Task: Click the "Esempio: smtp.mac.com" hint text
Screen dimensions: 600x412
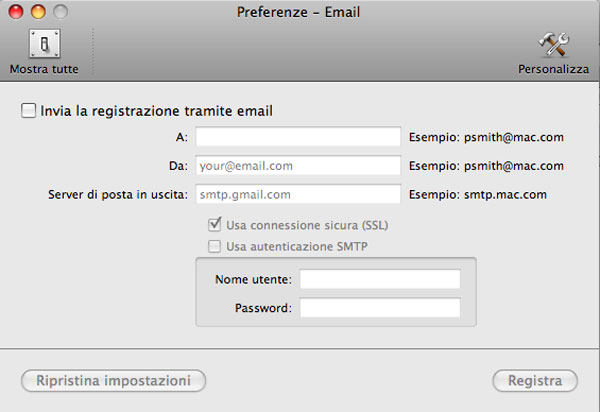Action: [479, 195]
